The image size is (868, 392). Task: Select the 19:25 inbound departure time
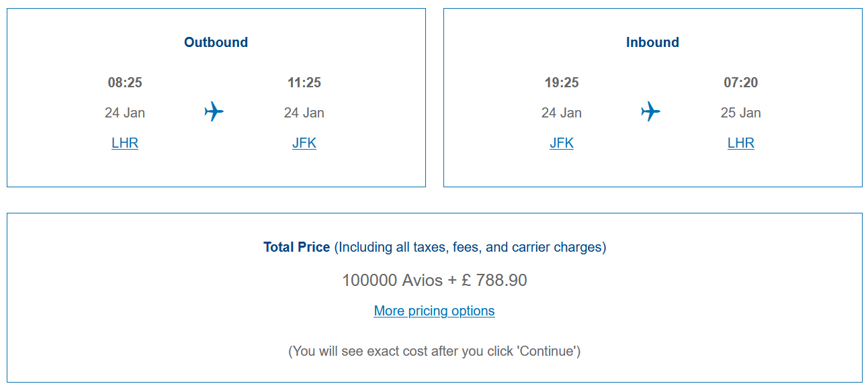pos(562,83)
